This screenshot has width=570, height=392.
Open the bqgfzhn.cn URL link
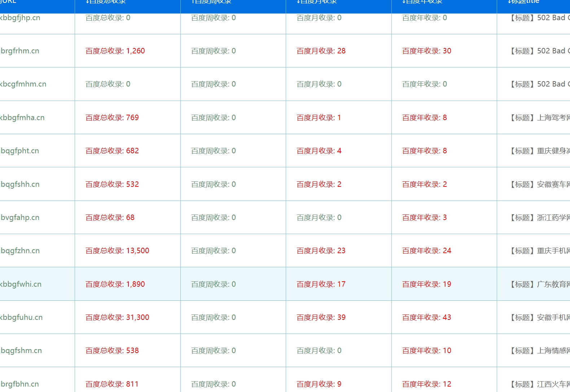[20, 251]
